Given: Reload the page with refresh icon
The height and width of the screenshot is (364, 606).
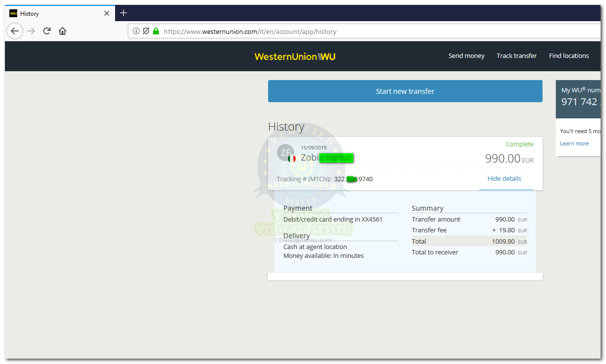Looking at the screenshot, I should (47, 31).
